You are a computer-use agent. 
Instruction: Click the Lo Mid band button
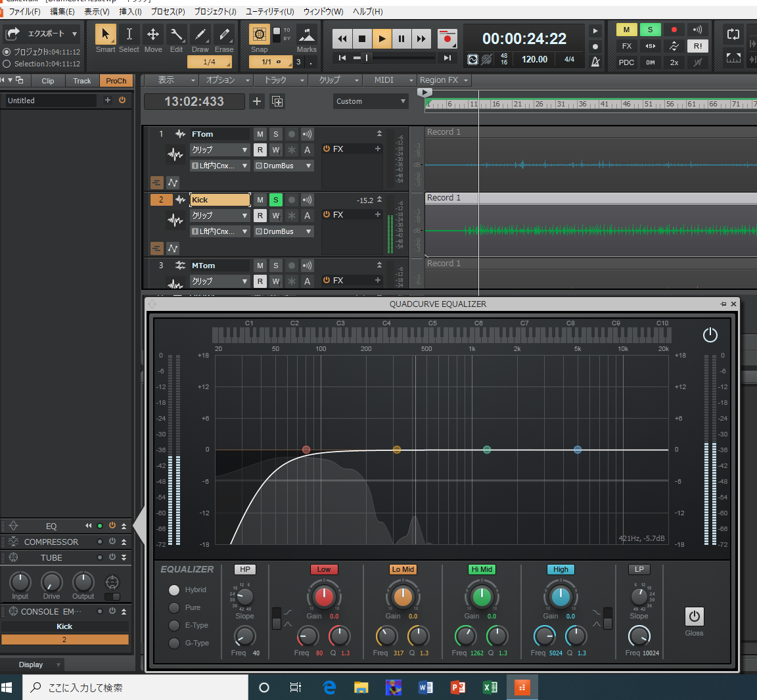pyautogui.click(x=403, y=569)
